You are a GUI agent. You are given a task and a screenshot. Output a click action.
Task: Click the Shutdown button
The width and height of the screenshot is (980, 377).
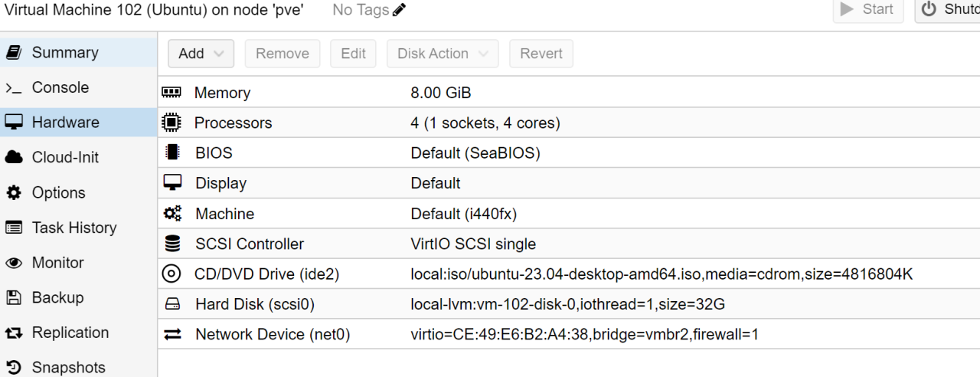point(949,9)
